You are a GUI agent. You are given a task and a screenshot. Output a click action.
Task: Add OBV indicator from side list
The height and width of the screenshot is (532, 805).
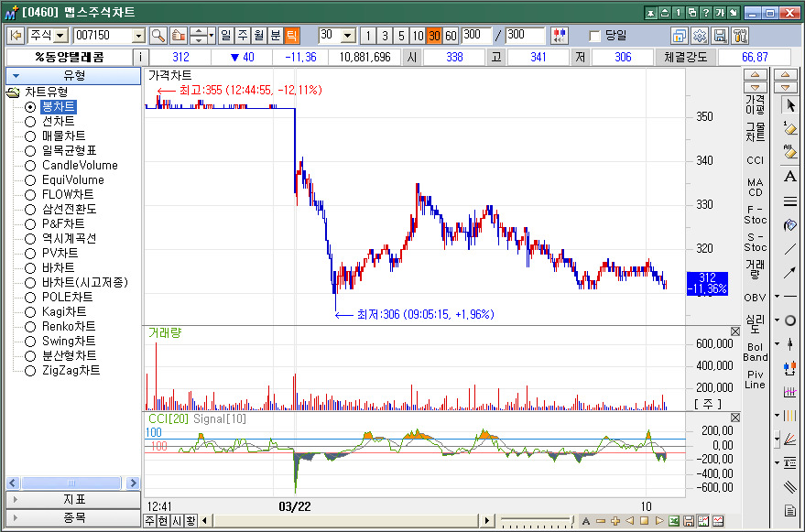[755, 298]
